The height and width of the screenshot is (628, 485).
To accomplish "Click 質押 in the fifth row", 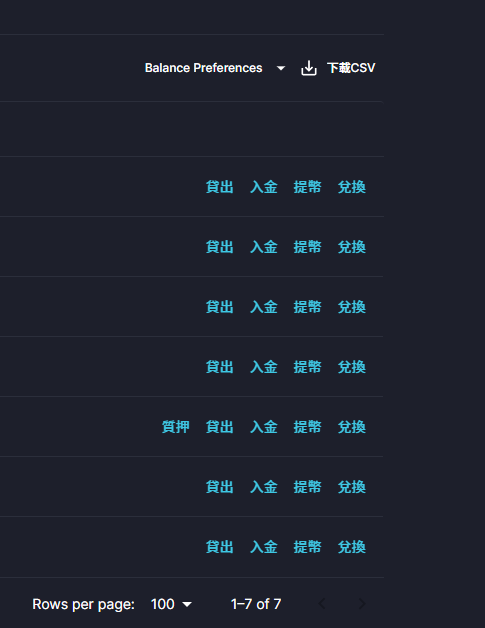I will pos(175,427).
